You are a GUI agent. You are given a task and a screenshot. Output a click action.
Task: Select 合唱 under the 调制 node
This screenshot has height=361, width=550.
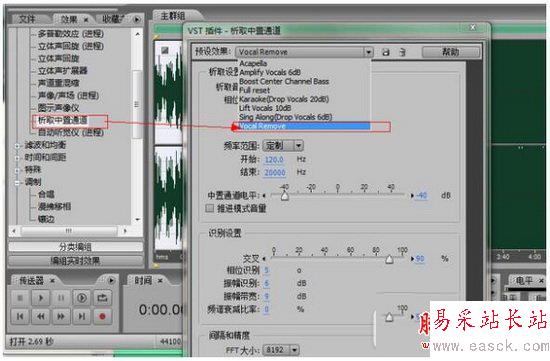click(46, 194)
